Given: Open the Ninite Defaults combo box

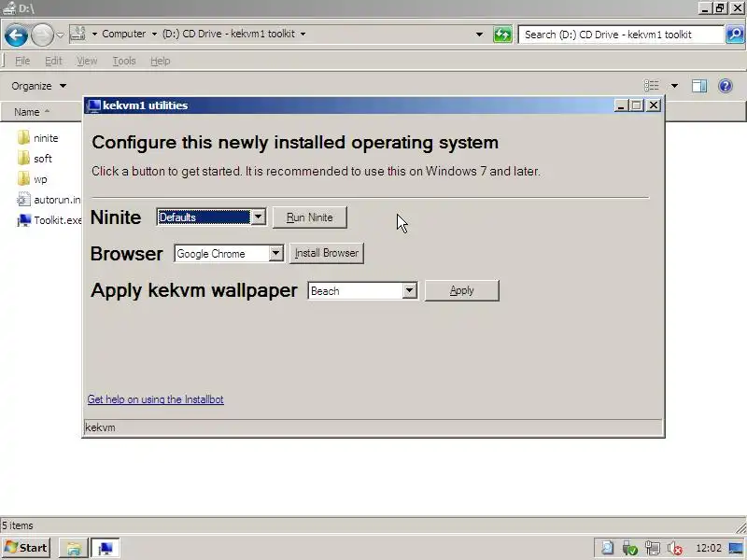Looking at the screenshot, I should point(212,217).
